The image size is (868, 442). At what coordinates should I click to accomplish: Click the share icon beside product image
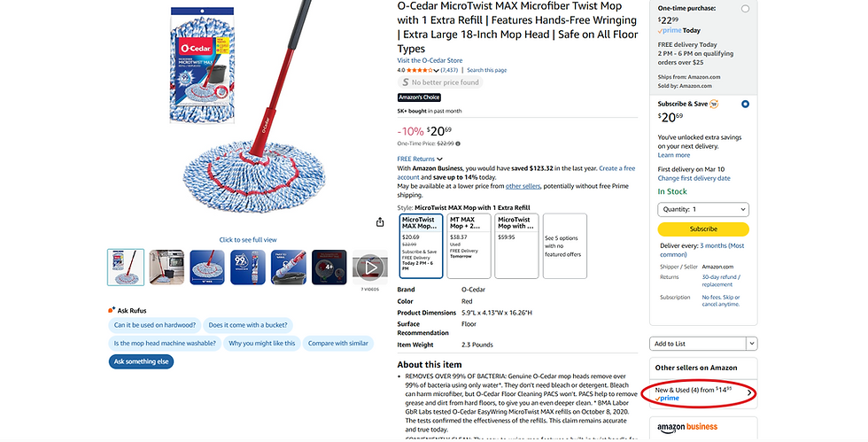click(380, 222)
